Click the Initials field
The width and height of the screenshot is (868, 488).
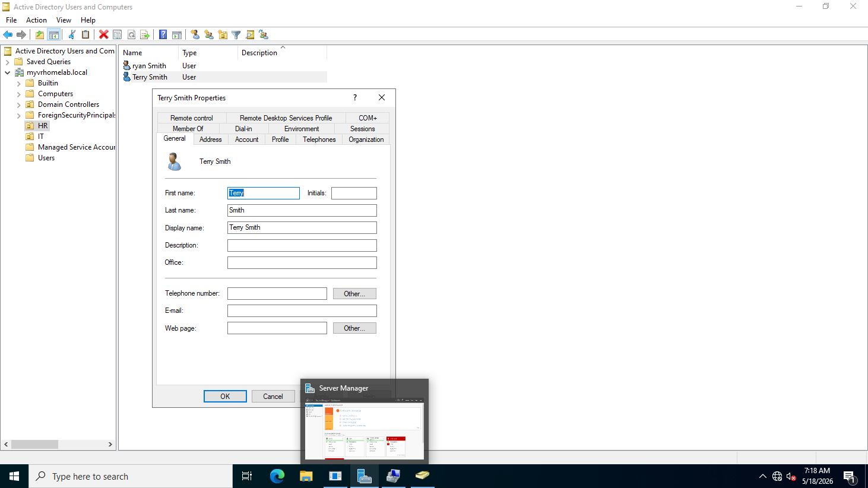click(x=354, y=193)
